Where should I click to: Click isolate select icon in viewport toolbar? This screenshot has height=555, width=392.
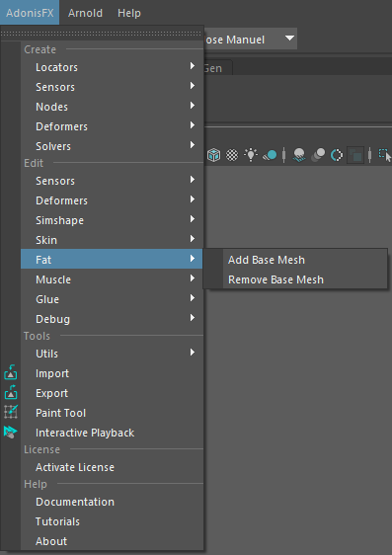click(385, 155)
